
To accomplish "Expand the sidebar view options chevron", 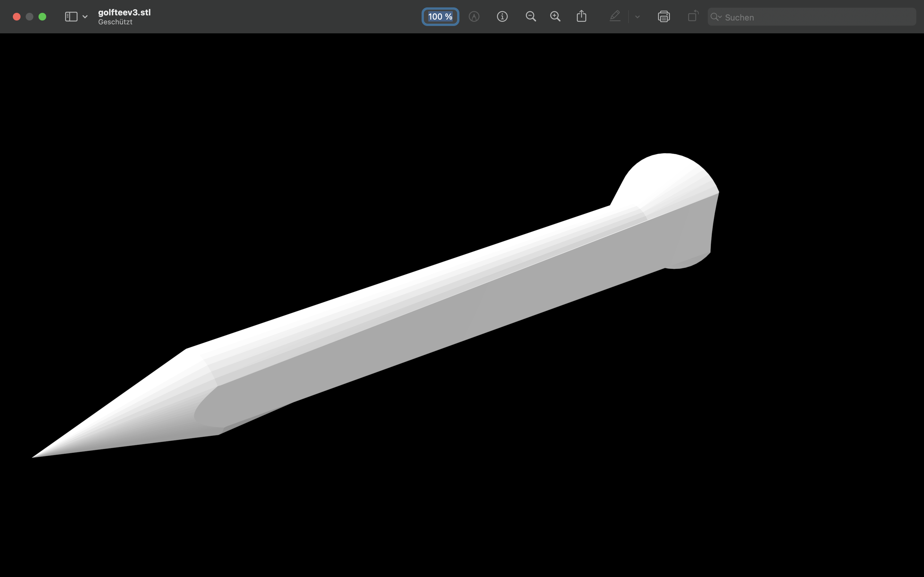I will coord(85,17).
